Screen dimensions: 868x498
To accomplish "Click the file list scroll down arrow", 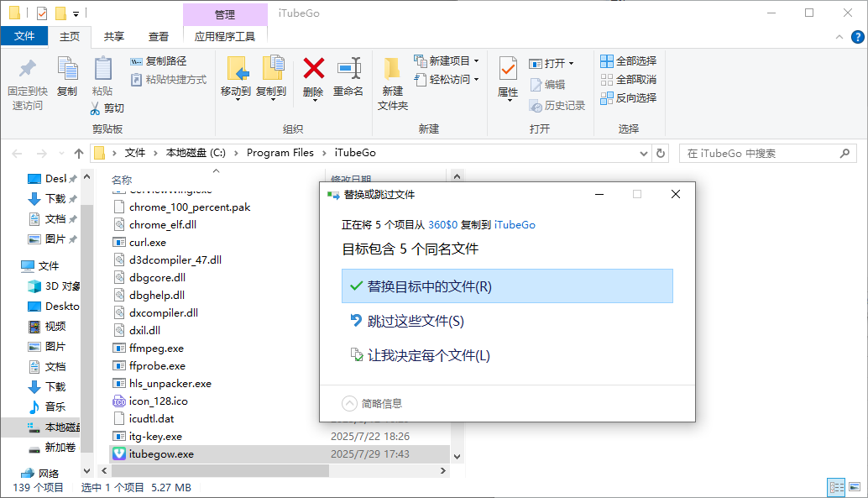I will [x=458, y=457].
